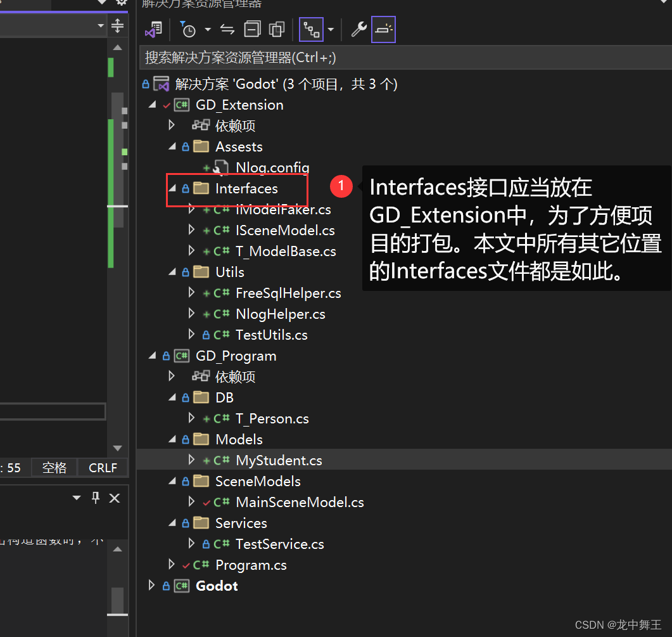
Task: Select the SceneModels folder
Action: (258, 481)
